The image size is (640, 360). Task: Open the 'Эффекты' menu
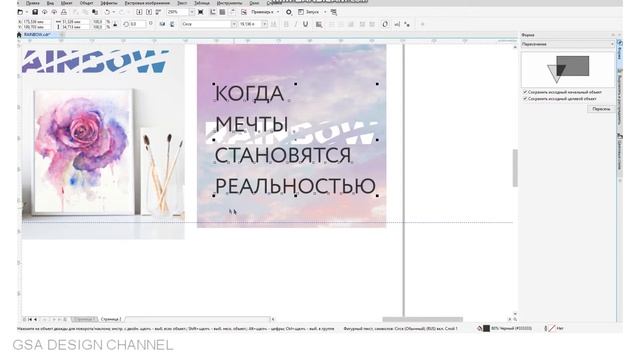click(x=109, y=3)
